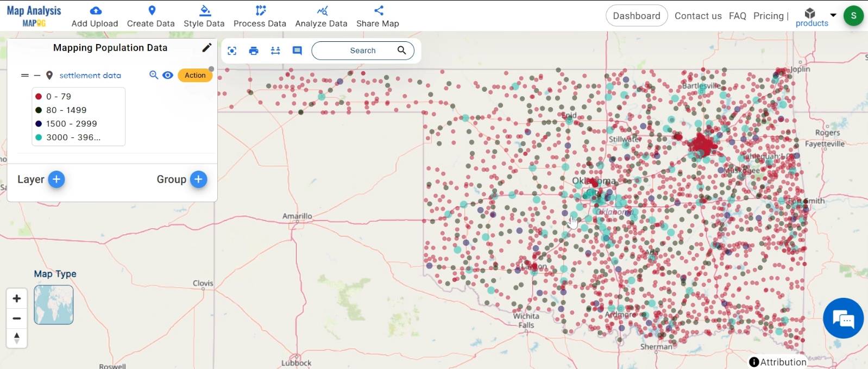The image size is (868, 369).
Task: Click the 'Mapping Population Data' title
Action: click(x=110, y=48)
